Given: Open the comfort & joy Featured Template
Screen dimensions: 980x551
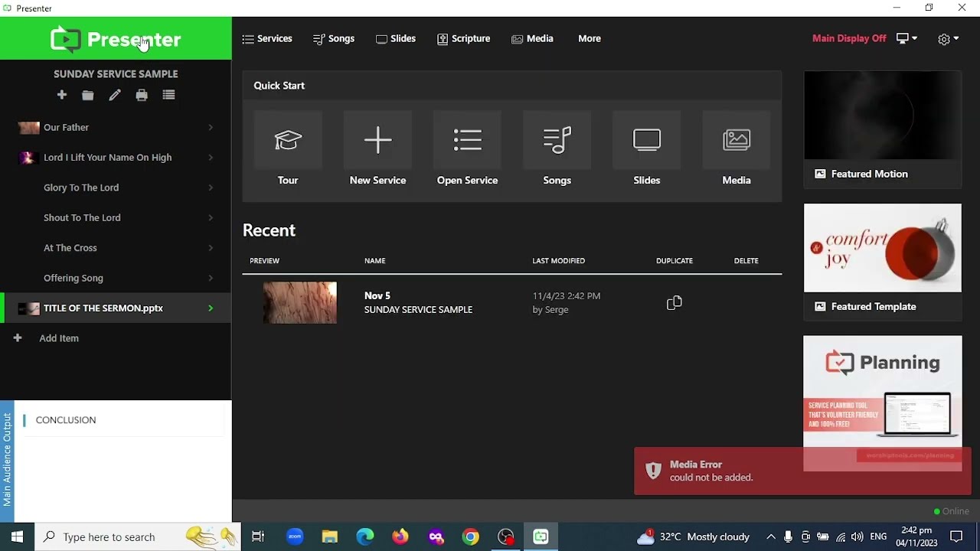Looking at the screenshot, I should (882, 248).
